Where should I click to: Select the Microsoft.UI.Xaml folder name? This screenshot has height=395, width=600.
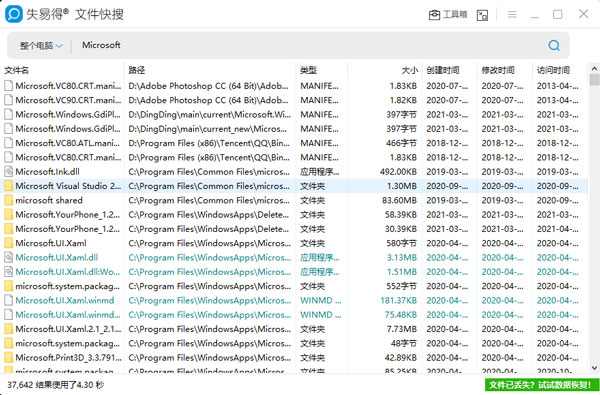[51, 243]
